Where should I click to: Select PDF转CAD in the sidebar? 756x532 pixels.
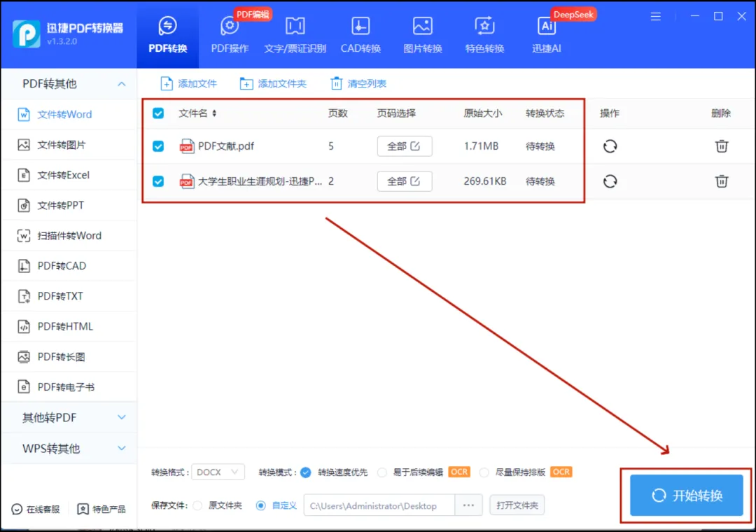(70, 266)
